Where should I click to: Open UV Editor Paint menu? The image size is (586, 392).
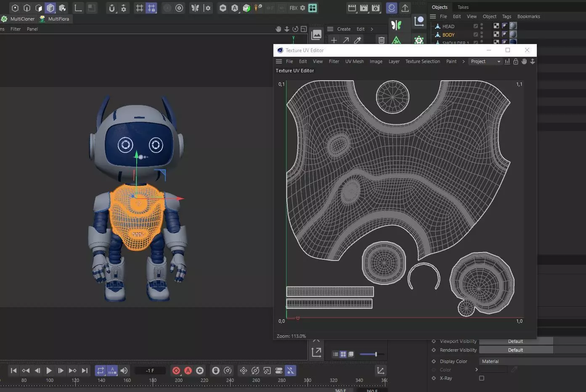point(451,61)
